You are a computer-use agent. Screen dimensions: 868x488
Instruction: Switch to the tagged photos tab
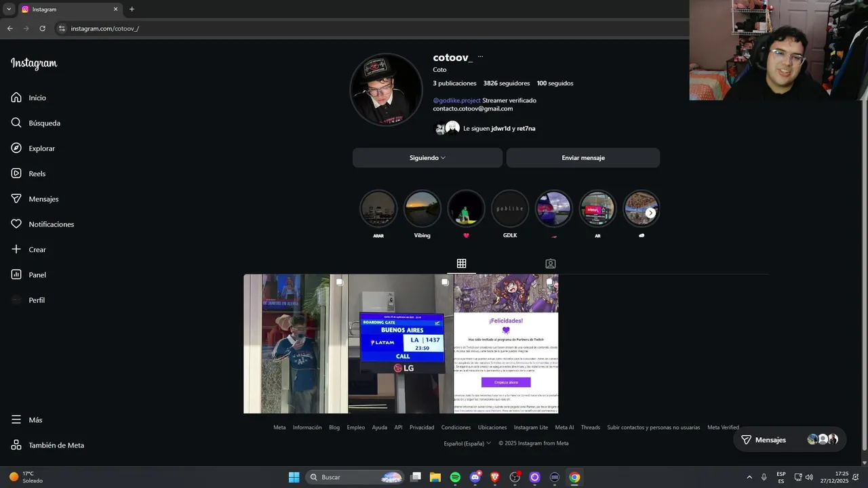coord(551,264)
